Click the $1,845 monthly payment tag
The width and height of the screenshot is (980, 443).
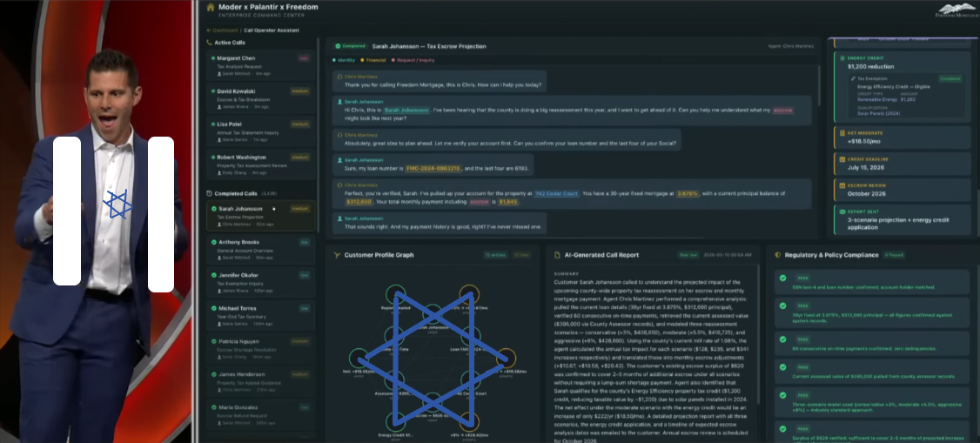(x=509, y=202)
